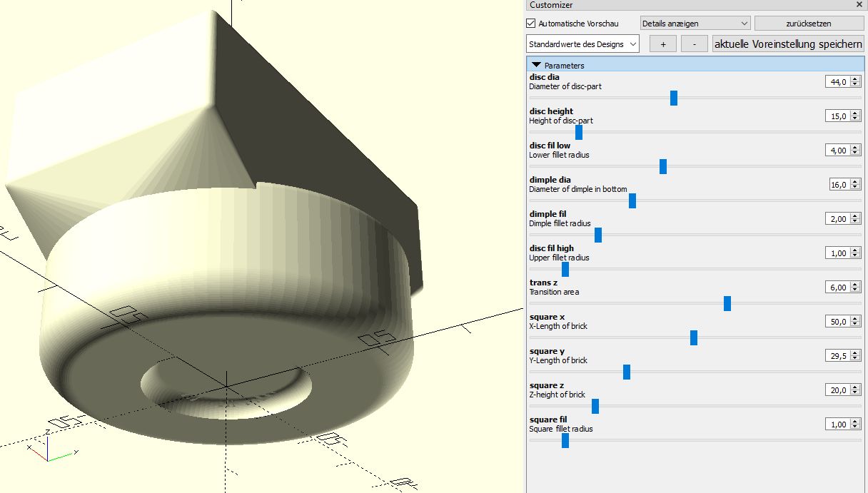Click the disc dia value field
868x493 pixels.
point(837,82)
